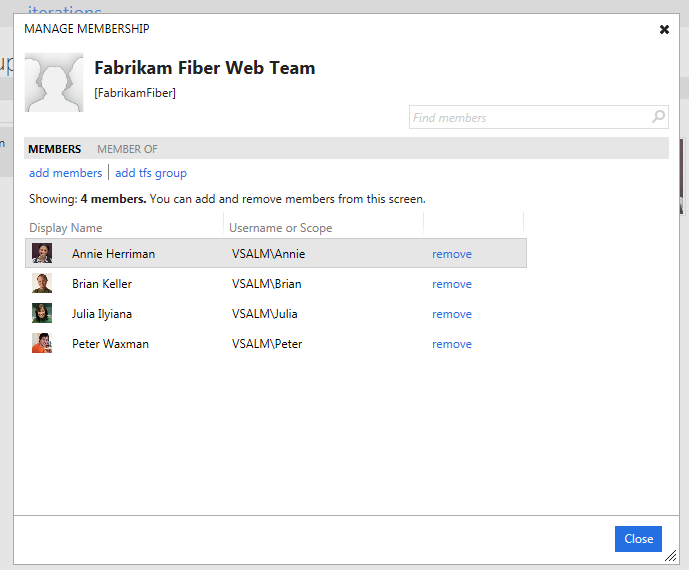Click Julia Ilyiana's profile picture
This screenshot has width=689, height=570.
pyautogui.click(x=42, y=314)
